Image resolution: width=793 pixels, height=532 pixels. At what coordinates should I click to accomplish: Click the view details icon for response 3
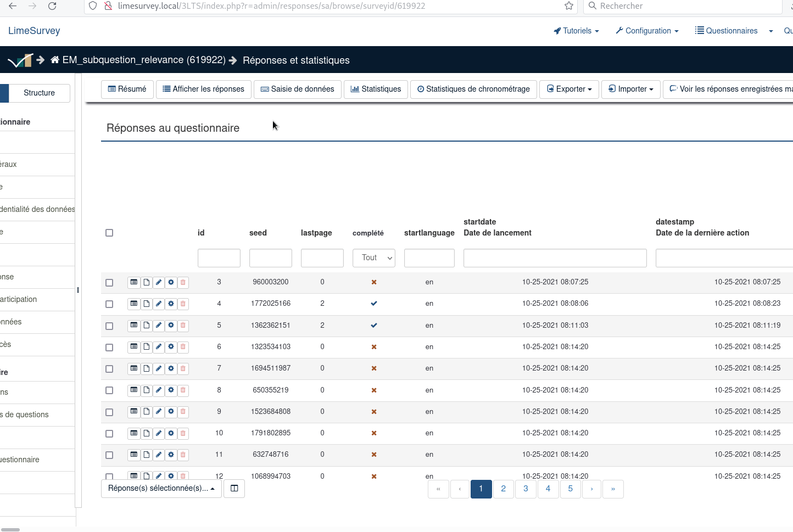[133, 282]
